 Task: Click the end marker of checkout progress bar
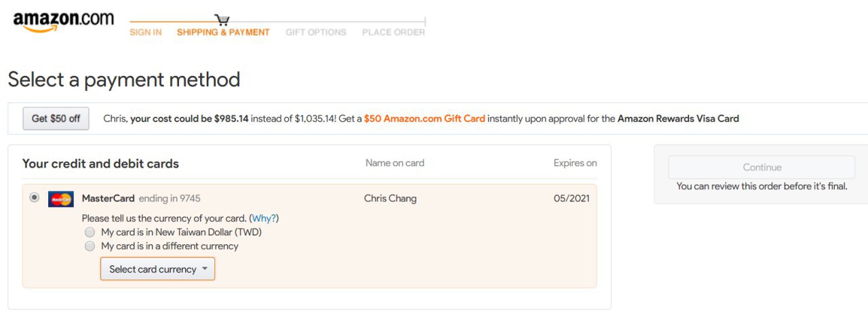point(425,22)
